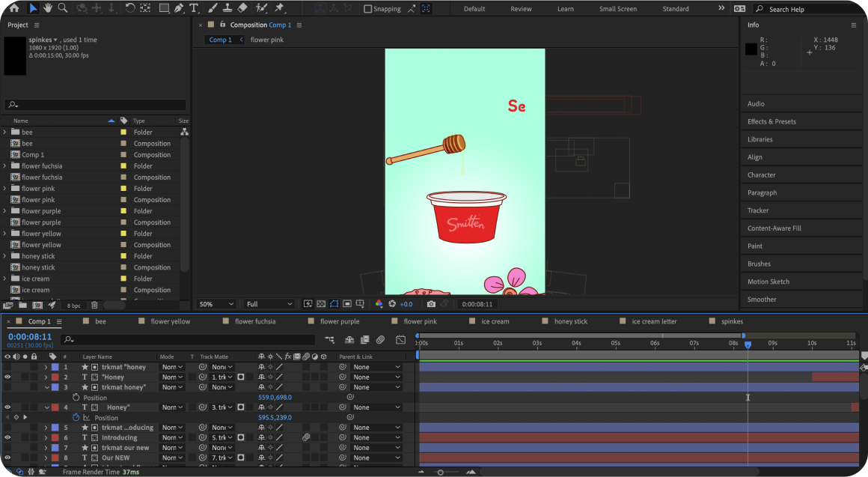Open the flower yellow timeline tab
868x477 pixels.
pyautogui.click(x=170, y=321)
